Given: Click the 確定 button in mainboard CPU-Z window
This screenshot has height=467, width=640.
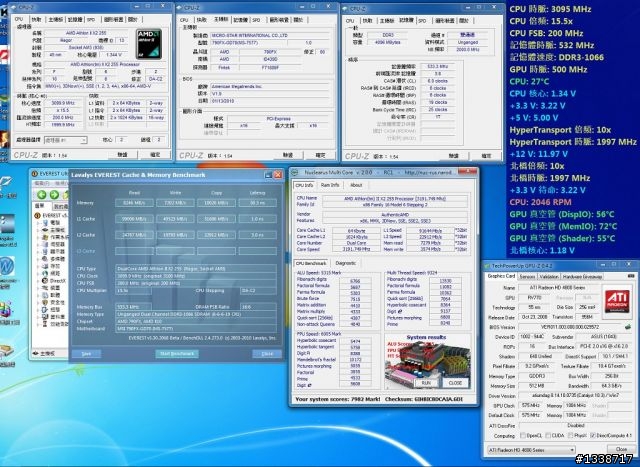Looking at the screenshot, I should [321, 155].
